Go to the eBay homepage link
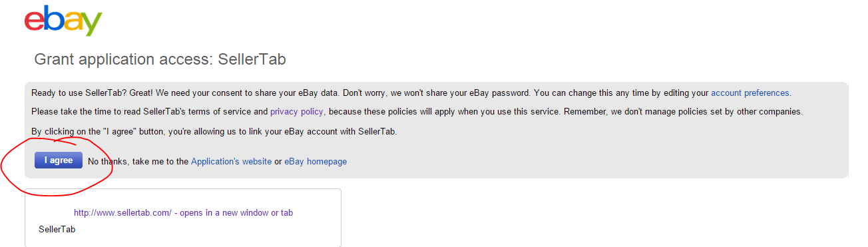Screen dimensions: 868x247 tap(316, 161)
